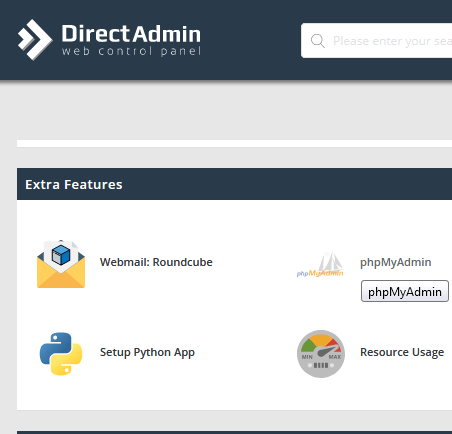Click the DirectAdmin arrow logo icon

coord(35,40)
